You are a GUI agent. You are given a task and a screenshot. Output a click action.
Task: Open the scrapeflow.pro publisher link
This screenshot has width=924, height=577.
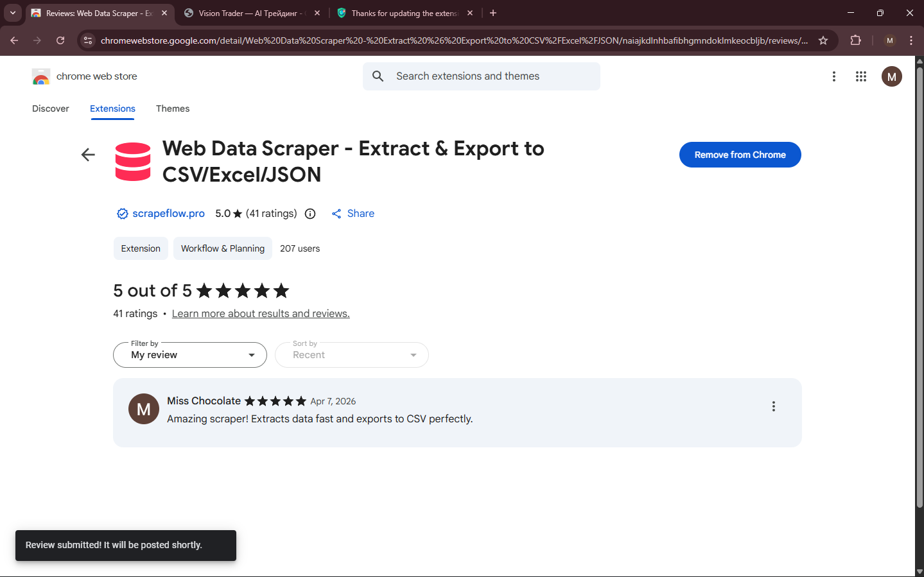tap(169, 214)
